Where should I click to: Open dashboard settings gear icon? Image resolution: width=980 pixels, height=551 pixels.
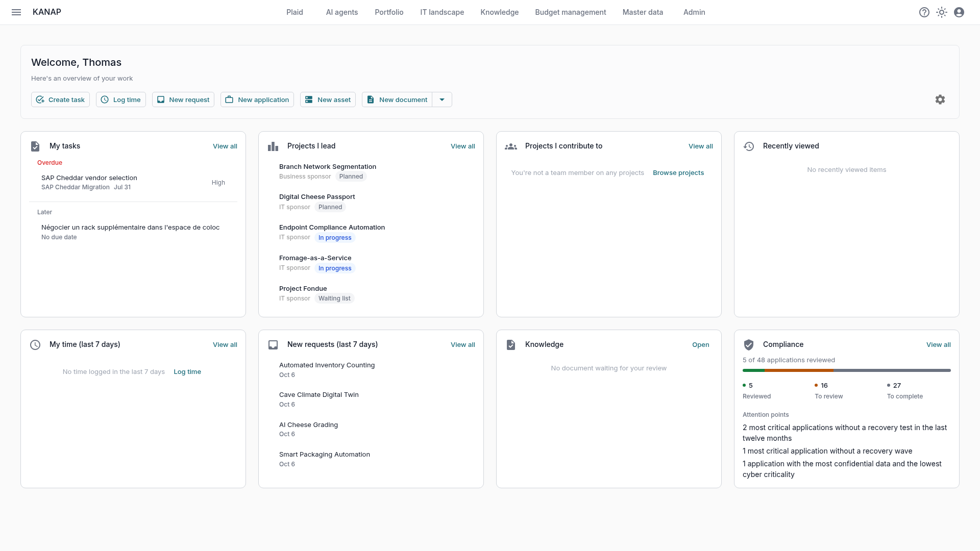940,99
